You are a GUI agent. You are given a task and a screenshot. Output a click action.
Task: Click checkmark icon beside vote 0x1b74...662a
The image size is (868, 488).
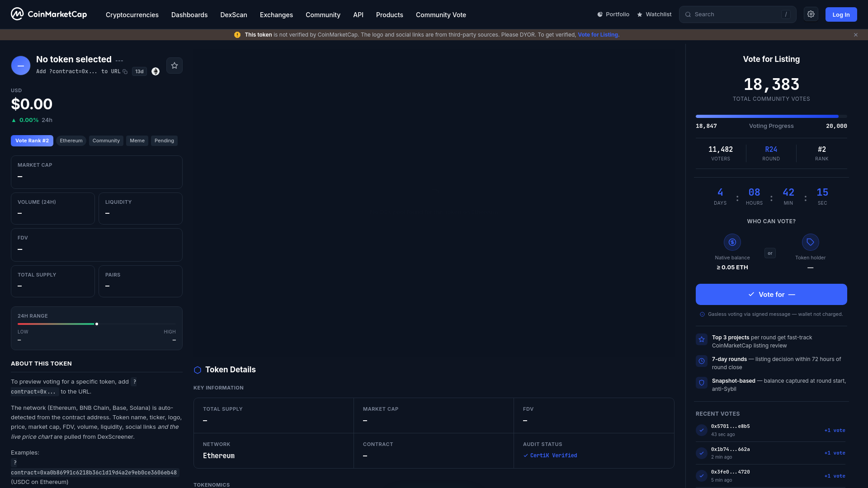pos(702,453)
